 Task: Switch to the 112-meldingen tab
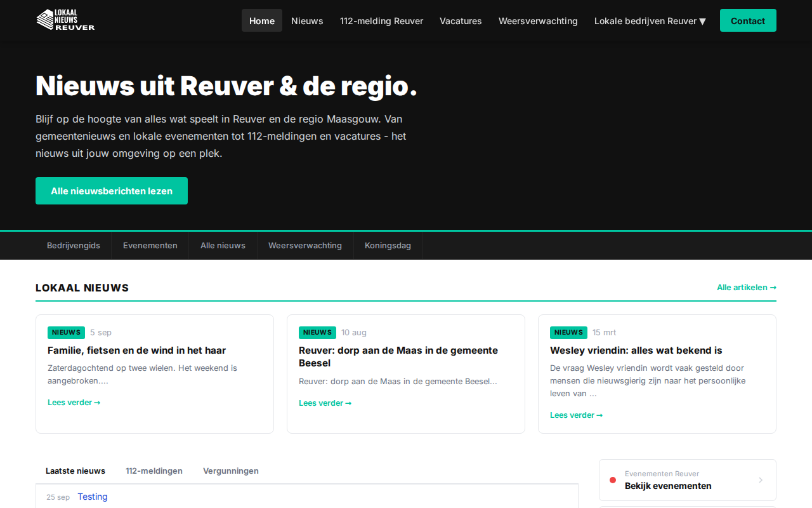(x=154, y=471)
